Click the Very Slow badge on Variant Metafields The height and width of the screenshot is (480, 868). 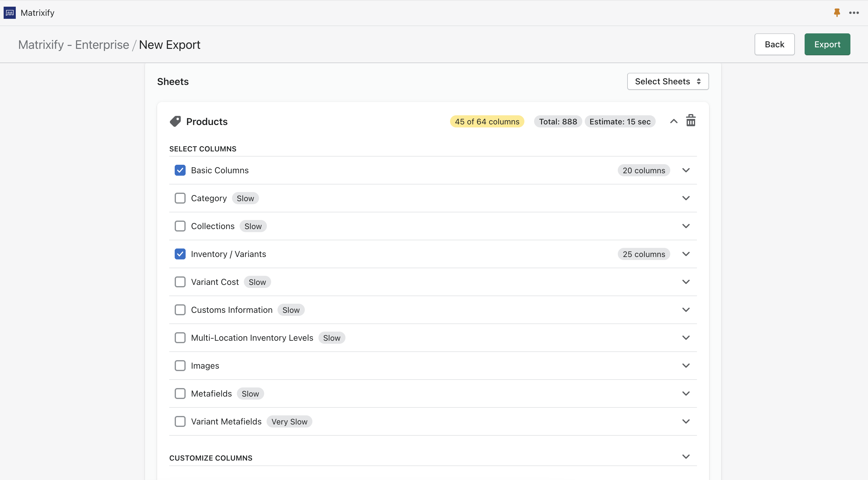289,421
